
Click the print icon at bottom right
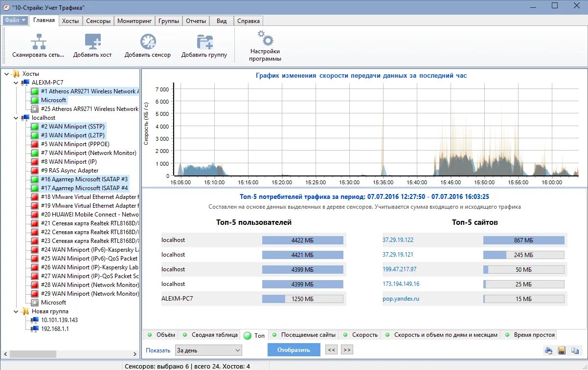(x=549, y=350)
